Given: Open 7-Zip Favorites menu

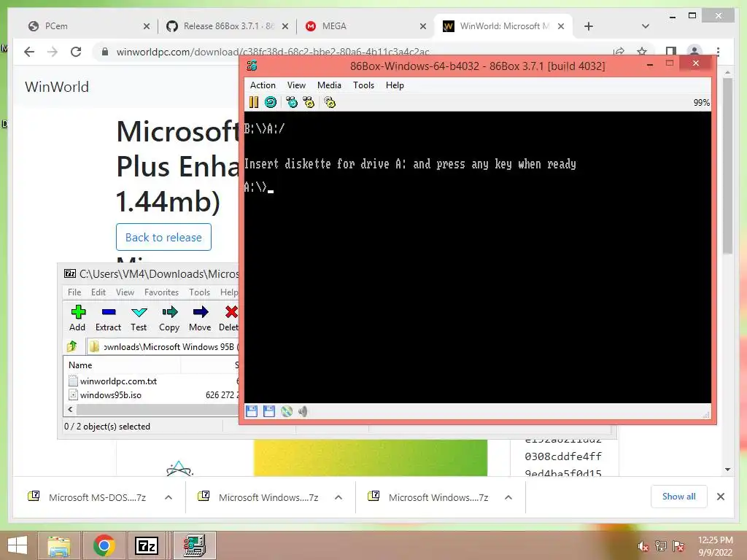Looking at the screenshot, I should point(161,292).
